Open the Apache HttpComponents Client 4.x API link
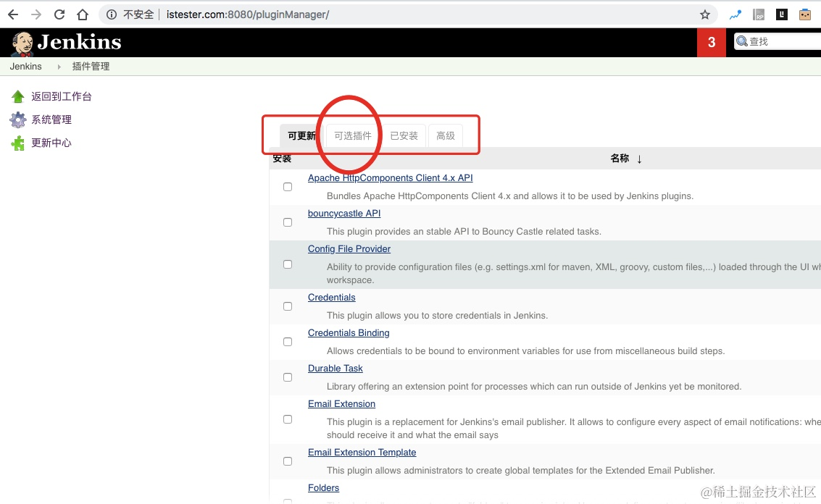This screenshot has width=821, height=504. click(x=390, y=178)
